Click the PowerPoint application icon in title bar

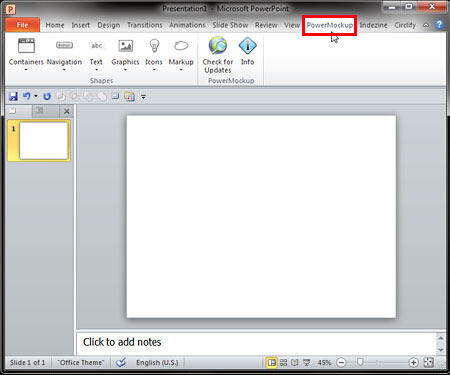point(11,9)
